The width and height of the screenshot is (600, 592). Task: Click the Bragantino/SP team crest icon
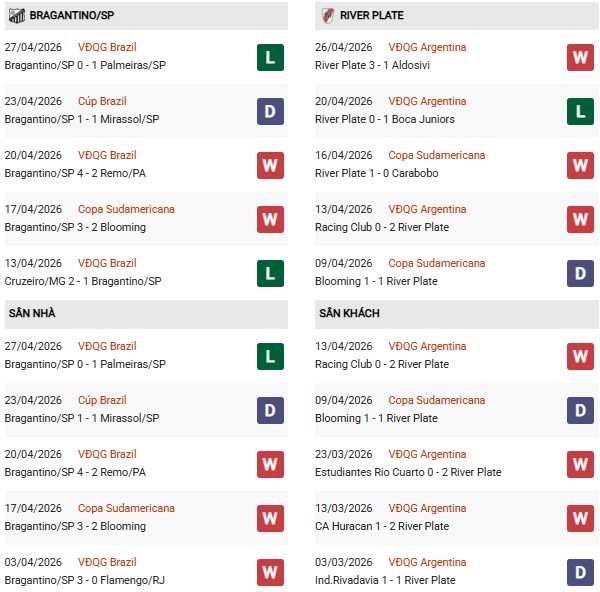pos(16,15)
